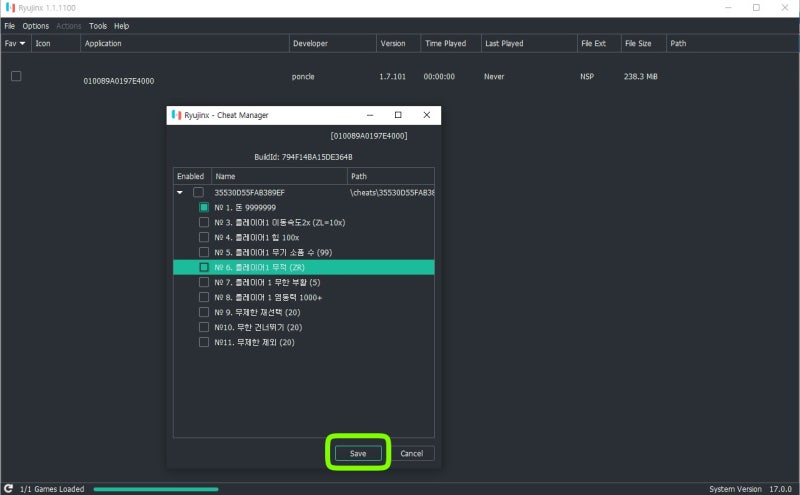The width and height of the screenshot is (800, 495).
Task: Click the Ryujinx logo in Cheat Manager title bar
Action: (177, 115)
